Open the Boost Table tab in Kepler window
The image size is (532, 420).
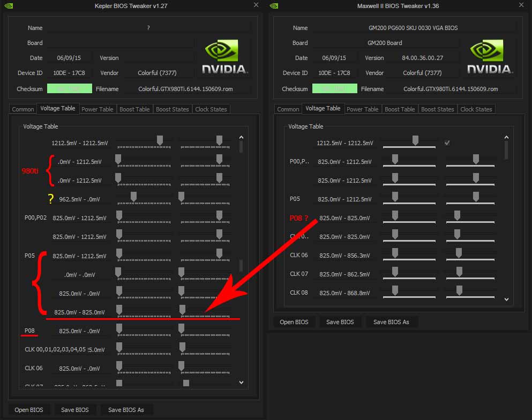(x=134, y=109)
